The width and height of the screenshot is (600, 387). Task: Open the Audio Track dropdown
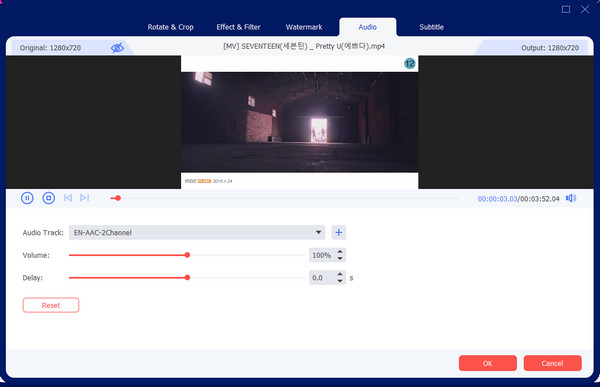tap(197, 232)
